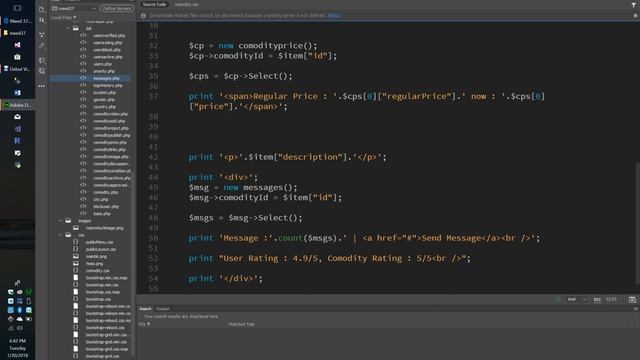Image resolution: width=640 pixels, height=360 pixels.
Task: Click the vertical scrollbar of the code editor
Action: [637, 224]
